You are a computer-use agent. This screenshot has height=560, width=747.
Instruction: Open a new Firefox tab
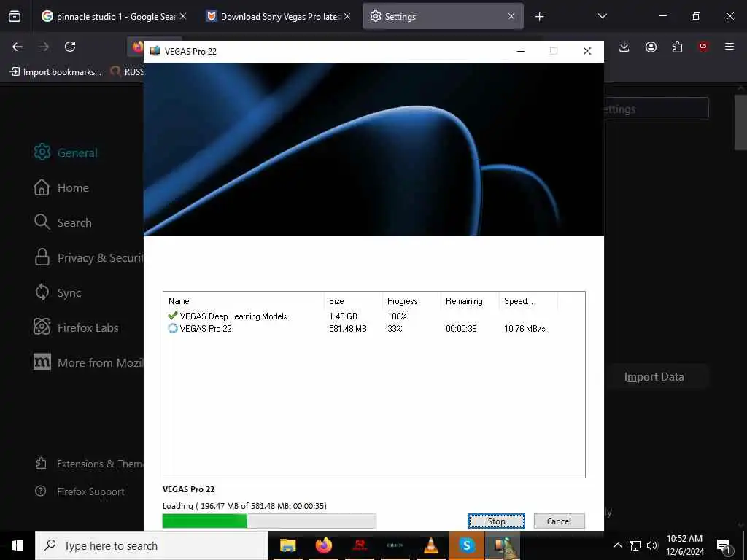click(x=539, y=17)
